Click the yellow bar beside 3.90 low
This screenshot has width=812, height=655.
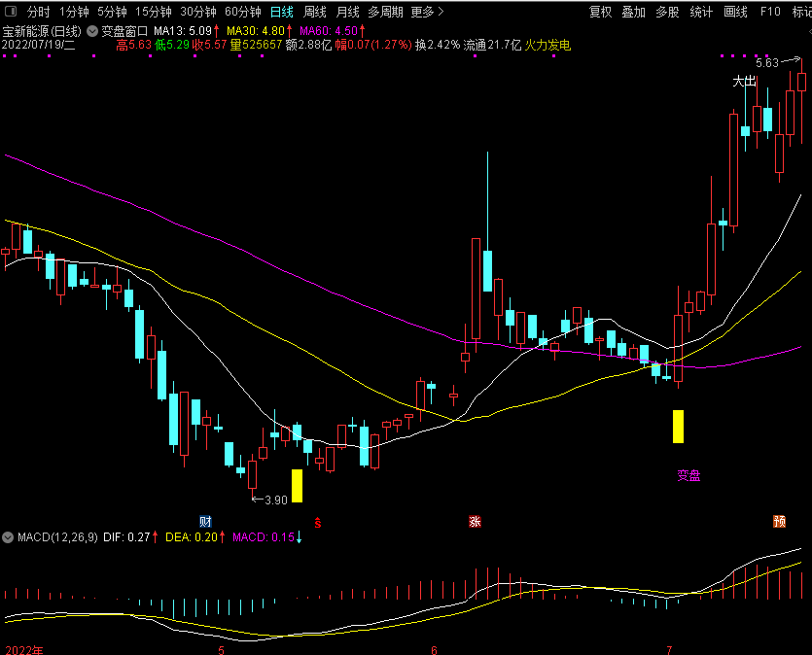click(297, 485)
